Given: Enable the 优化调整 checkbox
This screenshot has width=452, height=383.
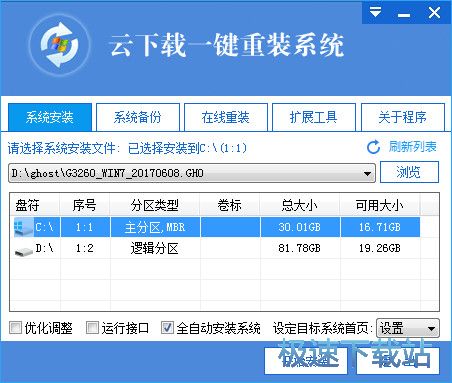Looking at the screenshot, I should 15,328.
